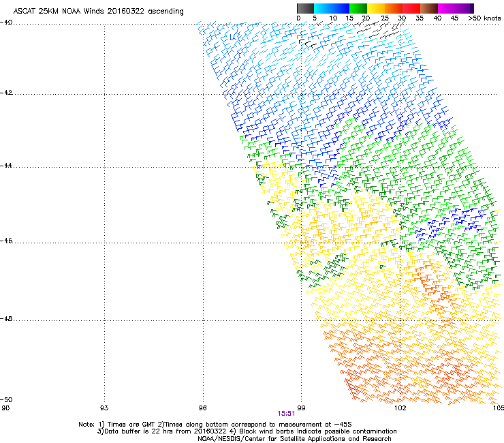Click the longitude label '99'
The image size is (504, 443).
(x=301, y=408)
